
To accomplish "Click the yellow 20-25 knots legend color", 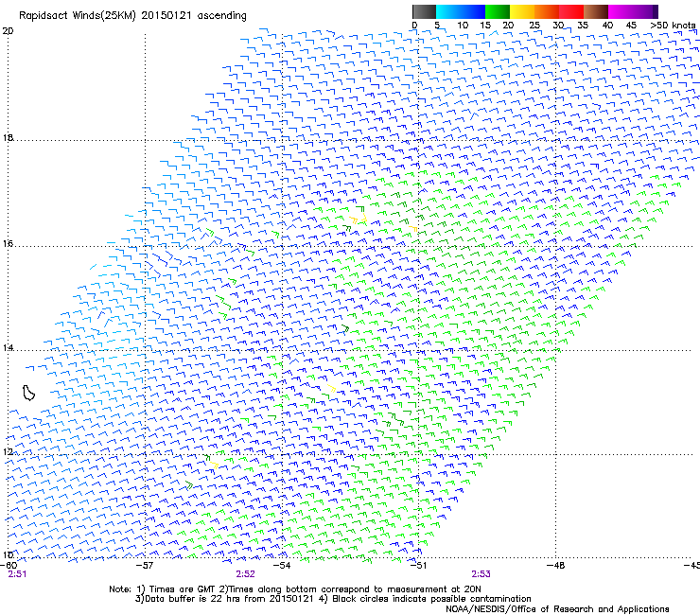I will tap(522, 11).
